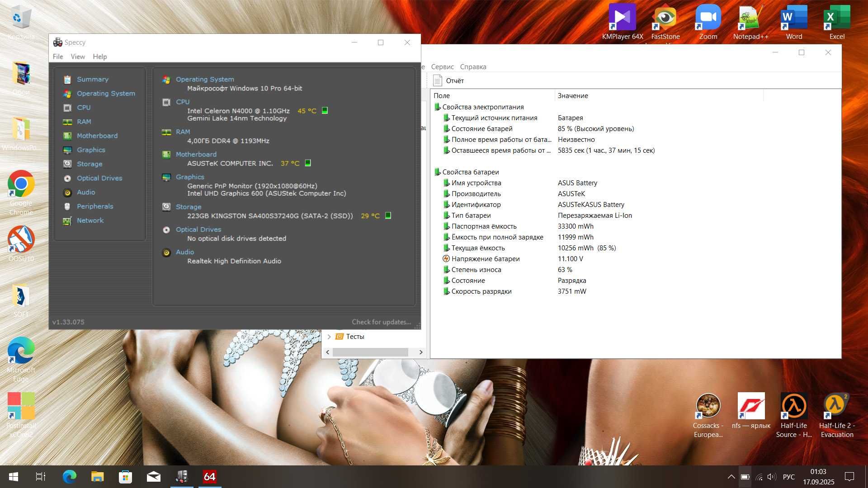Open nfs shortcut on desktop
The height and width of the screenshot is (488, 868).
751,411
